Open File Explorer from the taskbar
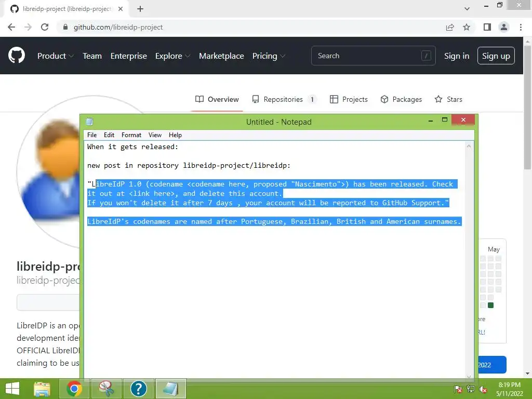Screen dimensions: 532x399 (42, 389)
